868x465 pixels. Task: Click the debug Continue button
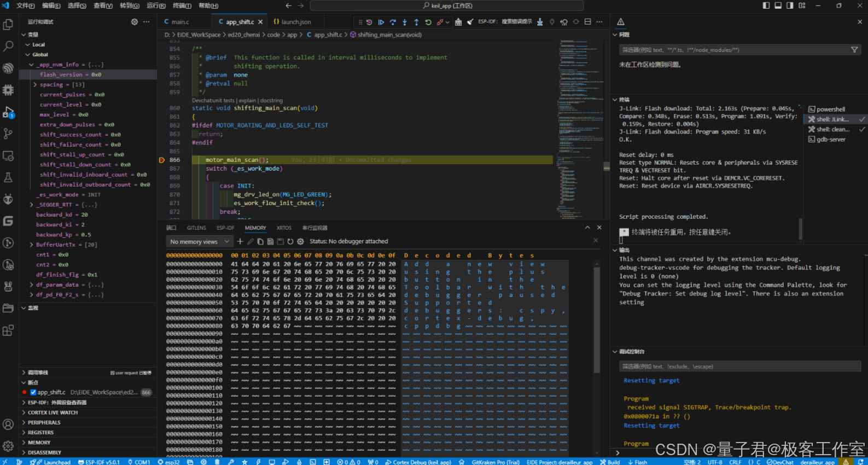[381, 22]
